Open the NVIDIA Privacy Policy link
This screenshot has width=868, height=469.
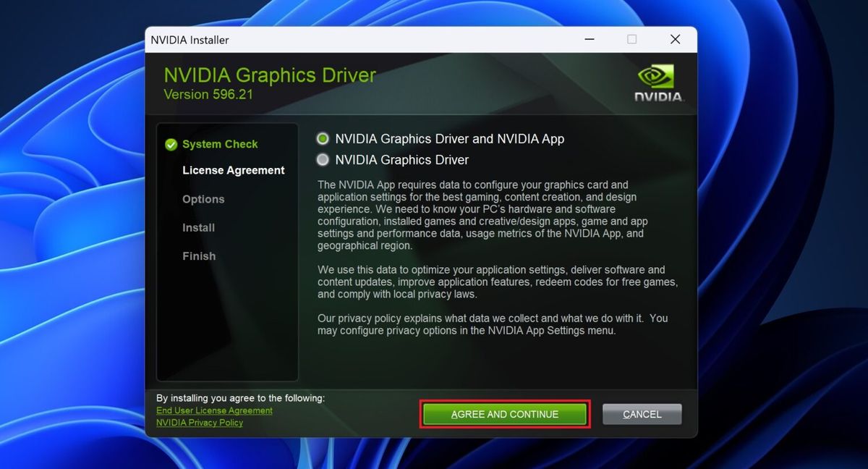click(200, 423)
